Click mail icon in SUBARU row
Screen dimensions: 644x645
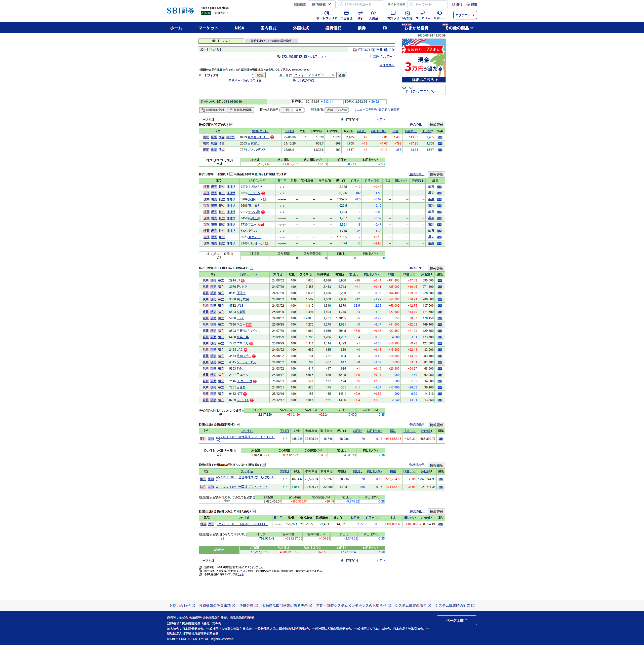439,187
